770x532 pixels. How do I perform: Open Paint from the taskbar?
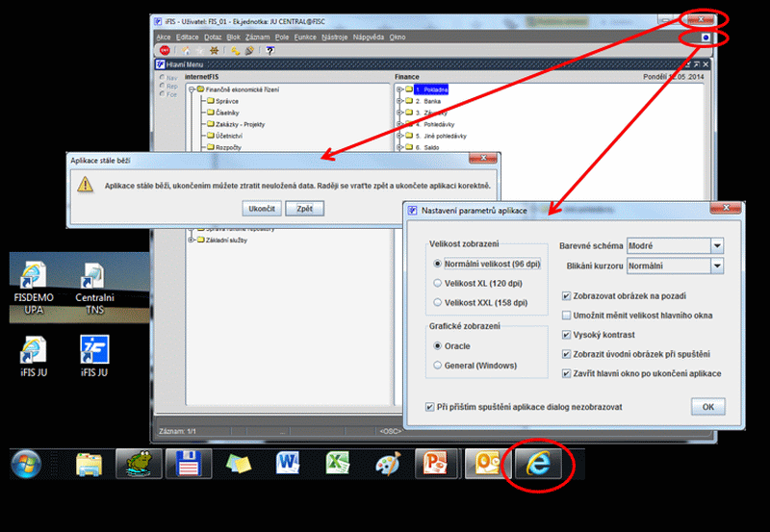[388, 464]
